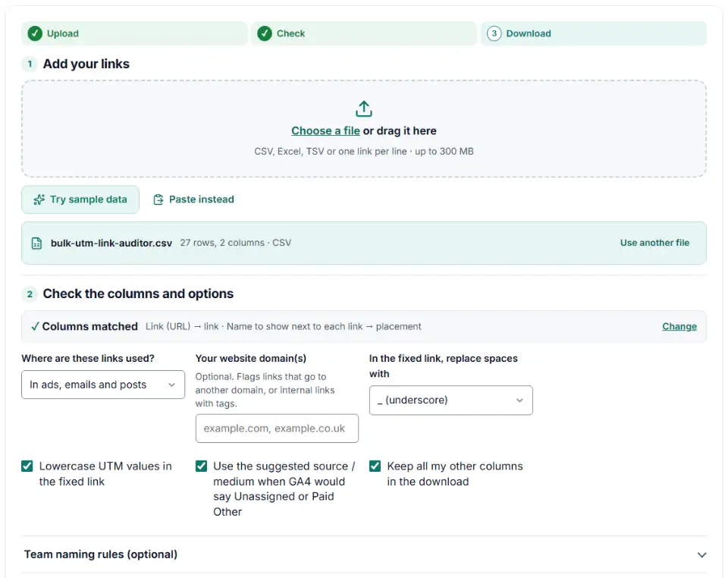Focus the website domain(s) input field
Image resolution: width=728 pixels, height=578 pixels.
(x=277, y=429)
